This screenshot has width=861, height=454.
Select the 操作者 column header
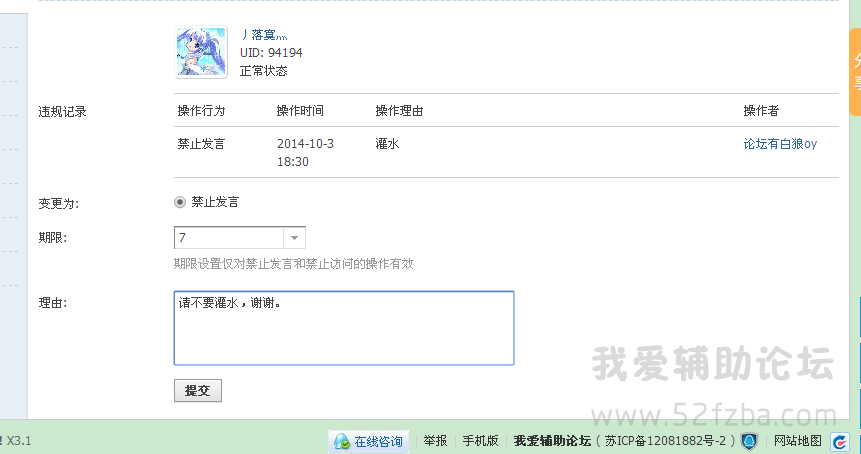[x=761, y=111]
